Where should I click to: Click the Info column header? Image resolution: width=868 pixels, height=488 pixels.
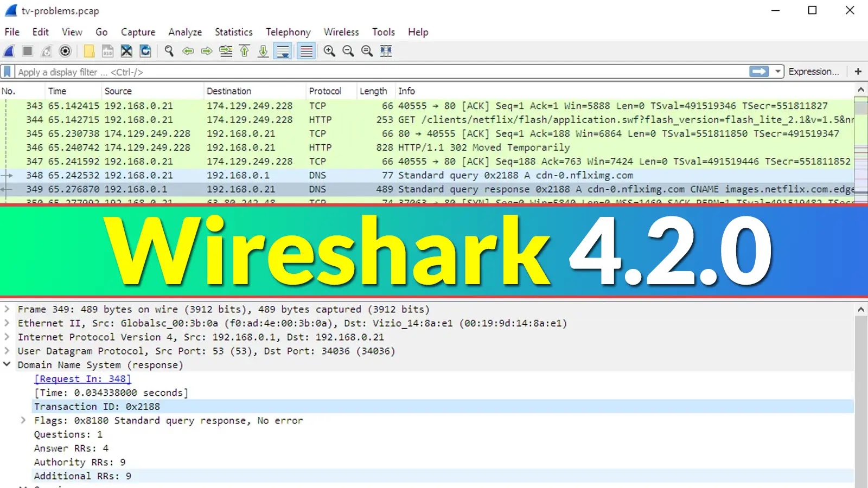click(x=624, y=91)
